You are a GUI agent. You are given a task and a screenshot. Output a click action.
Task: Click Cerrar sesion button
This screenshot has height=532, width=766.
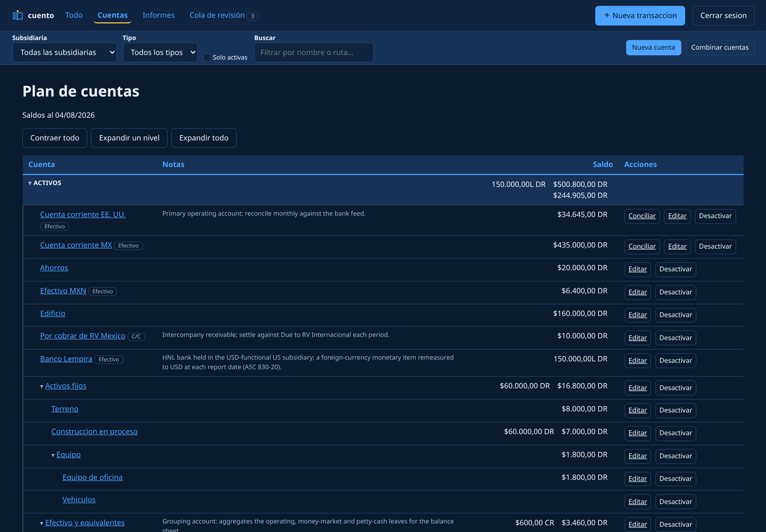click(x=723, y=16)
